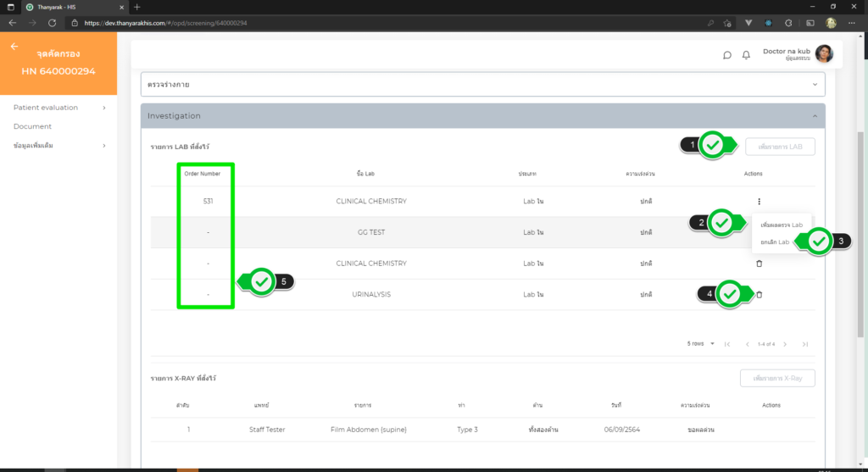Open the 5 rows per-page selector
The width and height of the screenshot is (868, 472).
coord(701,344)
